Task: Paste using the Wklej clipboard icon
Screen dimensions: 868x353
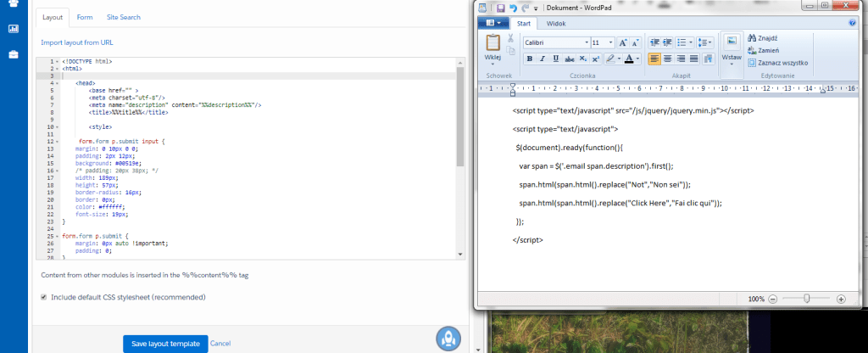Action: (x=492, y=42)
